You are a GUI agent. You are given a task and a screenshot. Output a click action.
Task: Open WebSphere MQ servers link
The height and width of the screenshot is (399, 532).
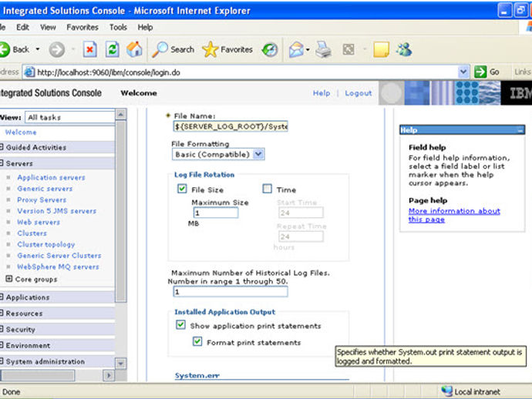[x=58, y=267]
